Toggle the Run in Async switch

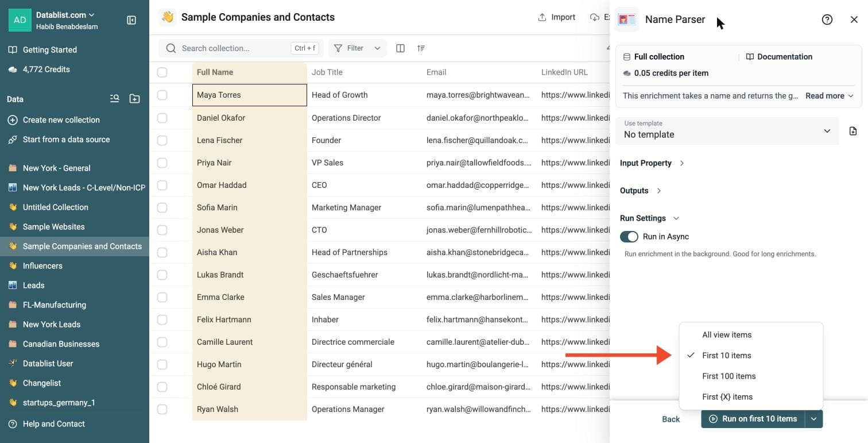pyautogui.click(x=629, y=237)
